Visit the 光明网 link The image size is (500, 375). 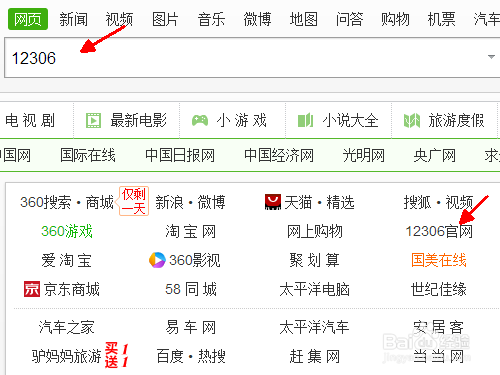(x=364, y=155)
